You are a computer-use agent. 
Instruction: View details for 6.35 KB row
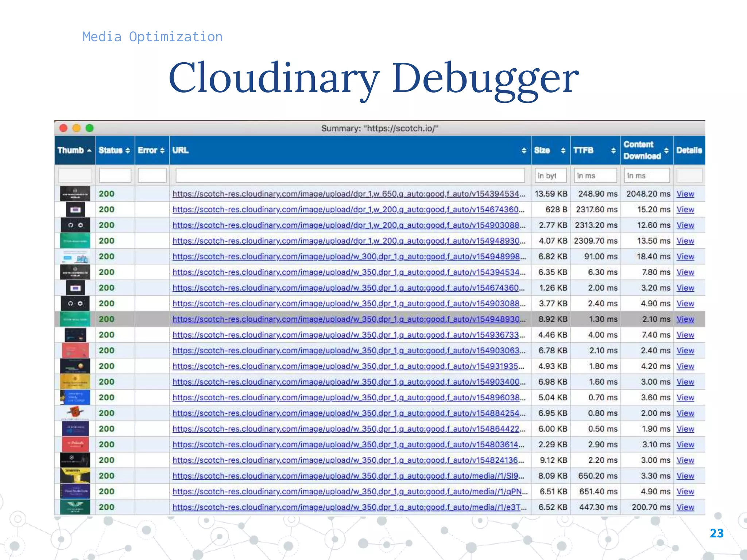click(685, 272)
